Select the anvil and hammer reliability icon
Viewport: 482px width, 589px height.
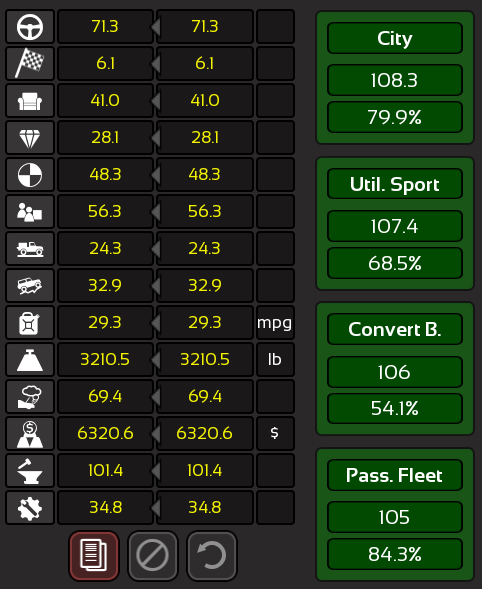[x=30, y=471]
